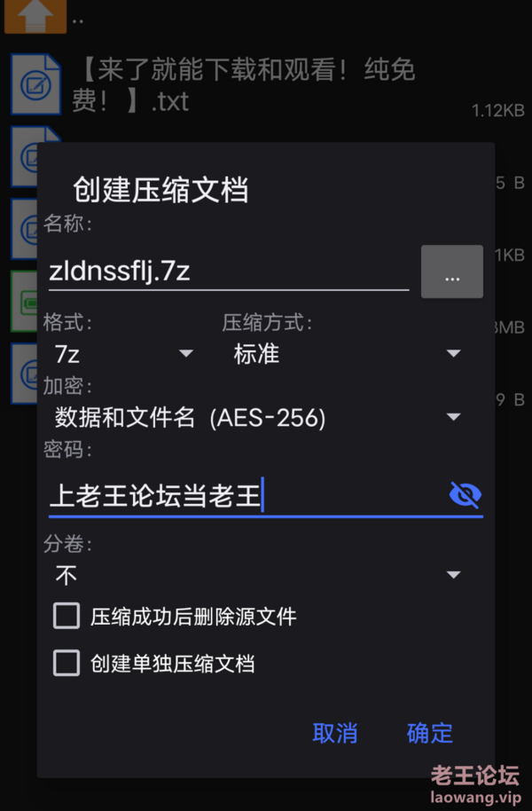This screenshot has width=532, height=811.
Task: Click the laowang.vip watermark link
Action: (475, 797)
